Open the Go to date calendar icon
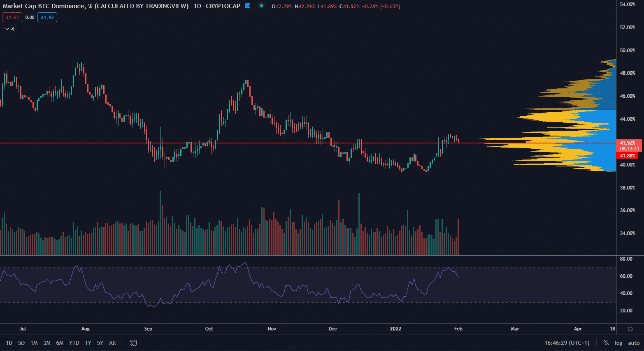This screenshot has height=351, width=644. pyautogui.click(x=133, y=343)
